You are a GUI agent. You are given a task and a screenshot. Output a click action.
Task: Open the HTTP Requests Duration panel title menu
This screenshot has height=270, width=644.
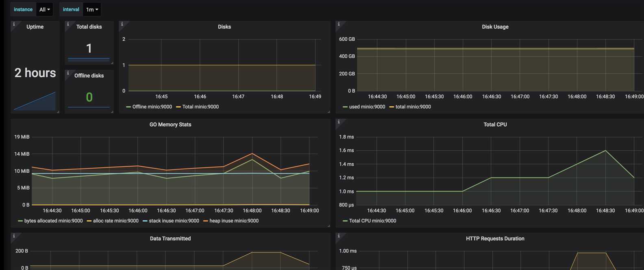pos(495,239)
